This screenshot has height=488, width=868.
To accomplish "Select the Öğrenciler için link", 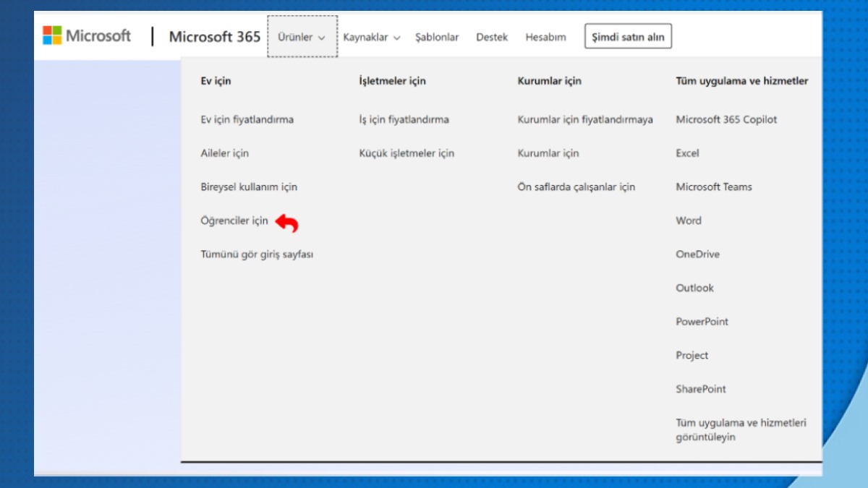I will click(x=234, y=221).
